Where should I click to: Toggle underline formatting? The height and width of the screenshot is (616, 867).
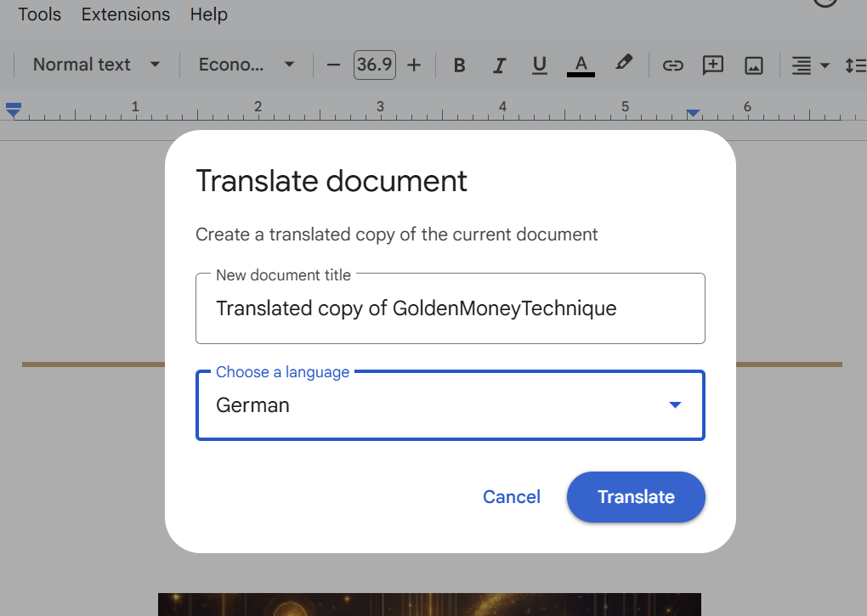click(539, 65)
